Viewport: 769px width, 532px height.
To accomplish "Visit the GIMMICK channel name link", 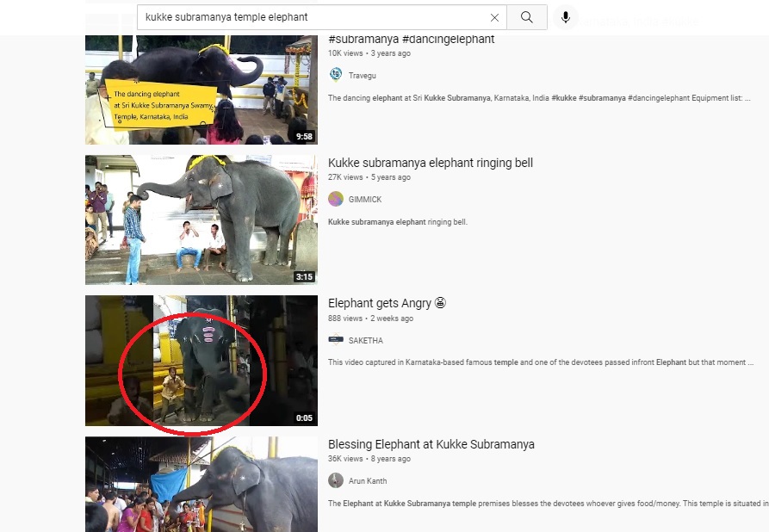I will 365,200.
